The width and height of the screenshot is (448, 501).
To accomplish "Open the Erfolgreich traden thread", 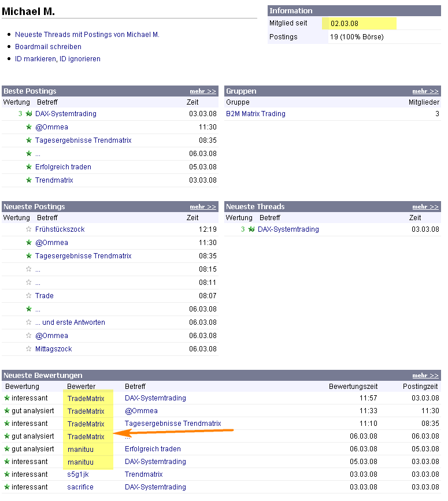I will (x=62, y=166).
